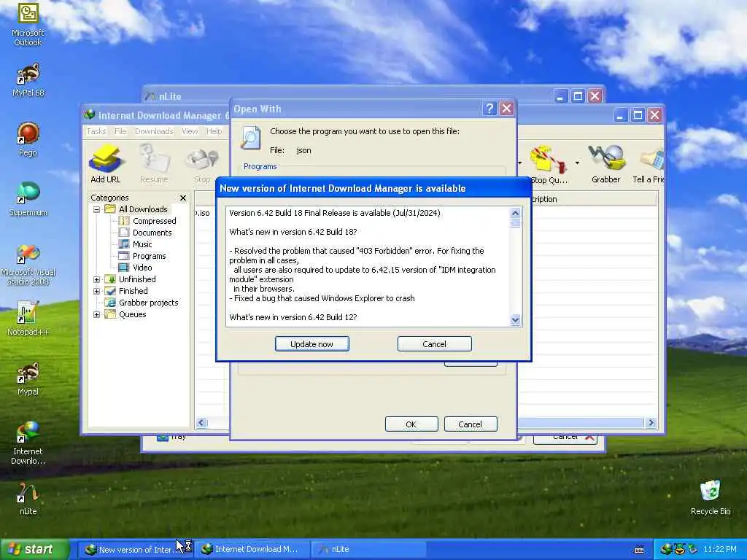Open the Supermium desktop icon
Image resolution: width=747 pixels, height=560 pixels.
(x=28, y=199)
